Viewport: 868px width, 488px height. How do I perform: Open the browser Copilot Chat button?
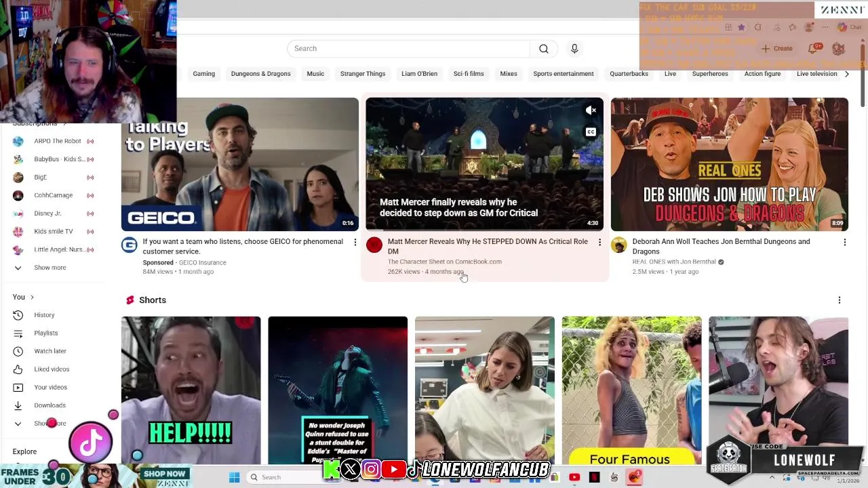click(850, 27)
